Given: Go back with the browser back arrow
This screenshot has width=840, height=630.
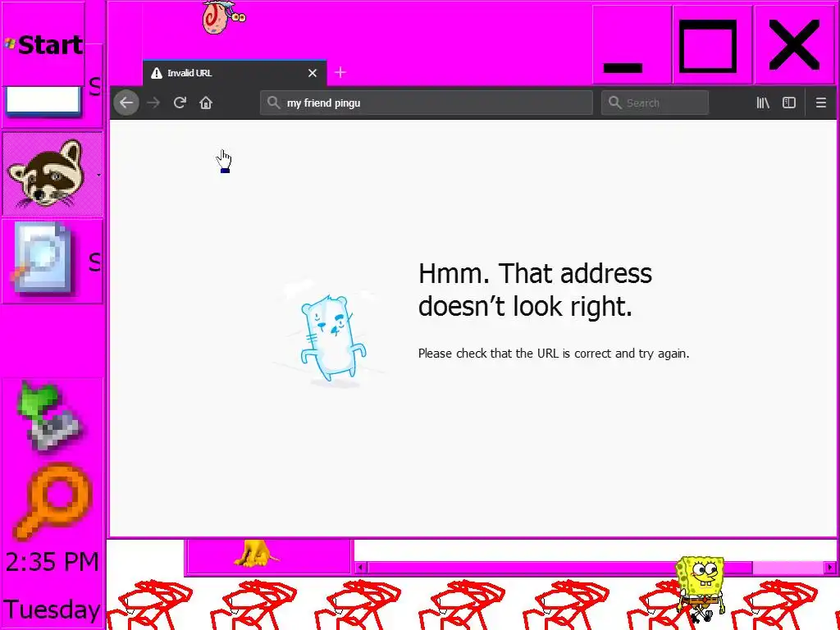Looking at the screenshot, I should 126,103.
